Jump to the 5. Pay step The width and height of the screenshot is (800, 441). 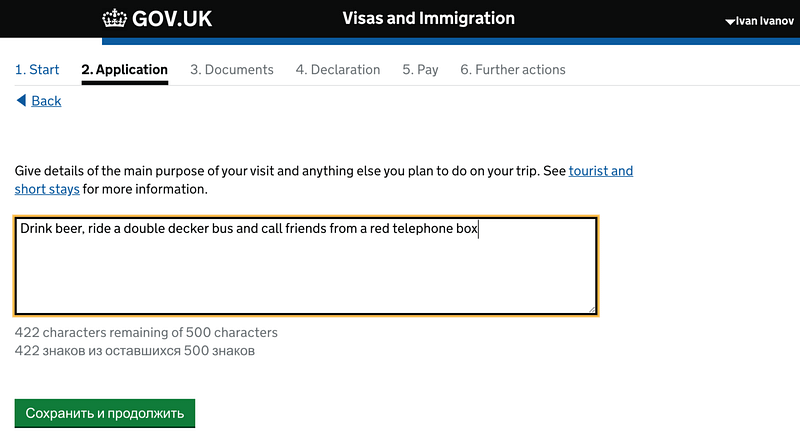tap(420, 70)
